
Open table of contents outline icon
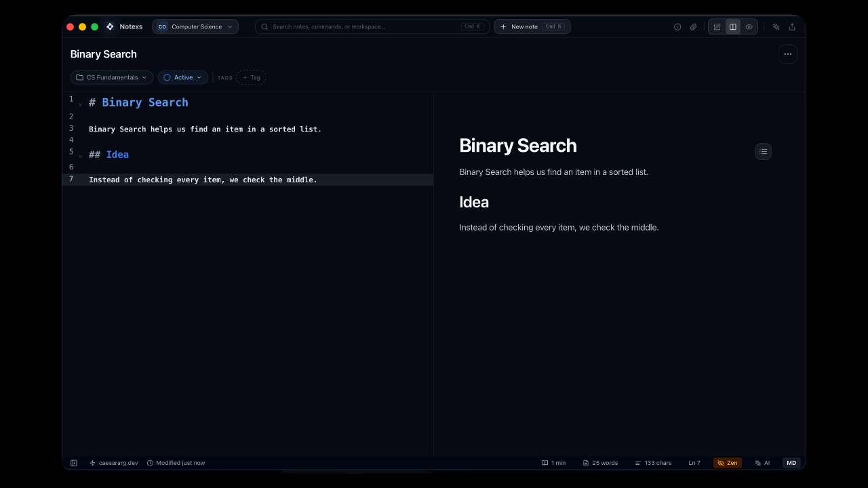763,151
